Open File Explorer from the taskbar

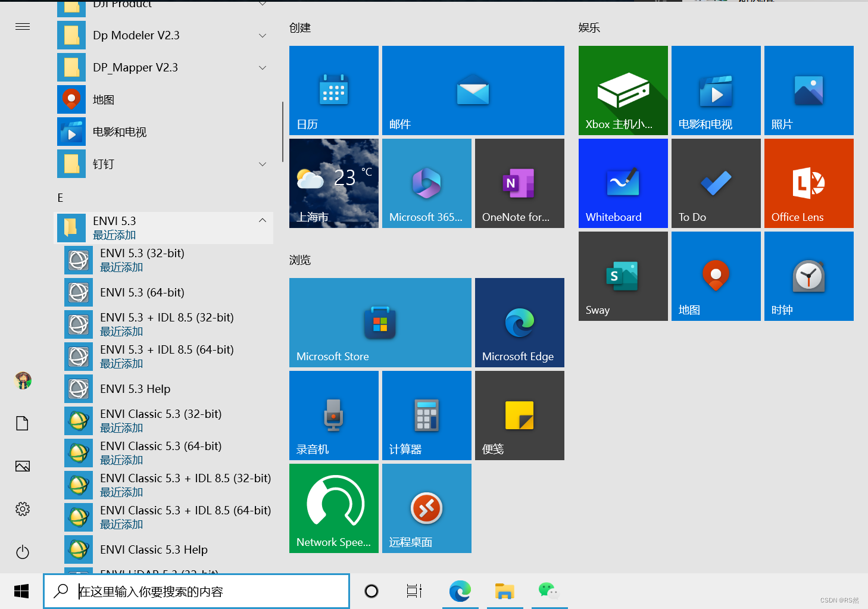pos(505,591)
